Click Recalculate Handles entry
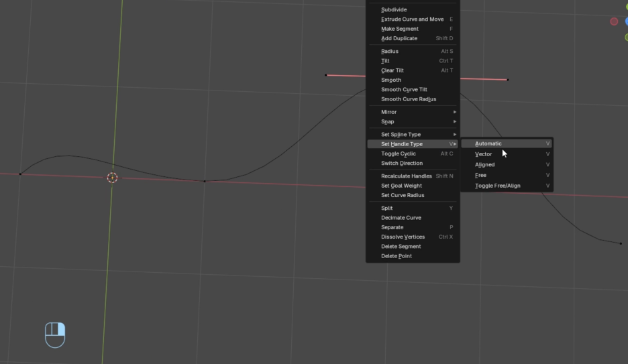This screenshot has height=364, width=628. pyautogui.click(x=413, y=176)
